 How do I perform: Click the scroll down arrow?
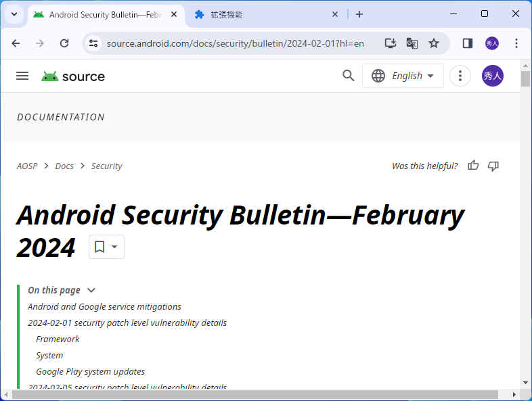click(x=525, y=383)
